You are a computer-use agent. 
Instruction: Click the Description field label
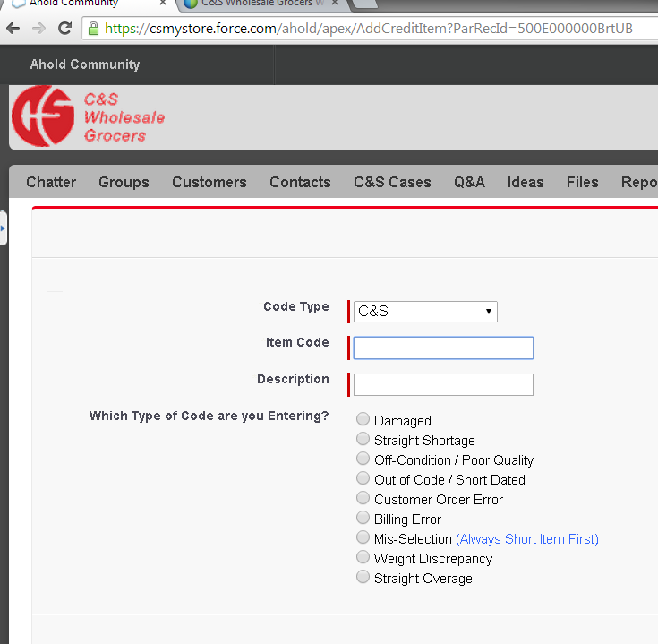(x=294, y=380)
